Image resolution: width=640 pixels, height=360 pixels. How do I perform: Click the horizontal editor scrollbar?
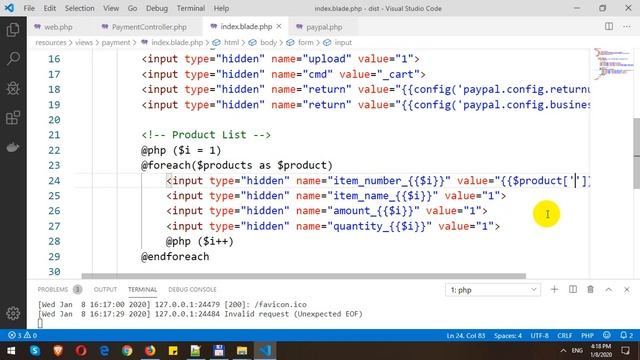click(x=304, y=276)
